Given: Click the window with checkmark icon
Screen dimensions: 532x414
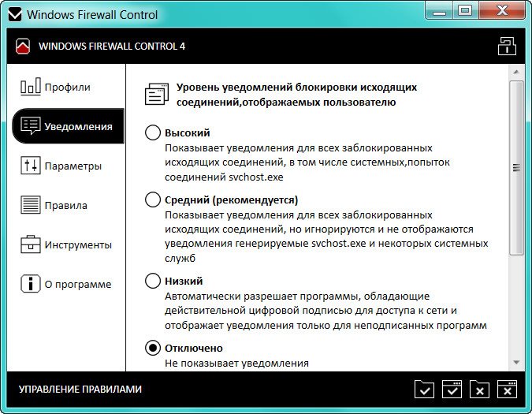Looking at the screenshot, I should [452, 389].
